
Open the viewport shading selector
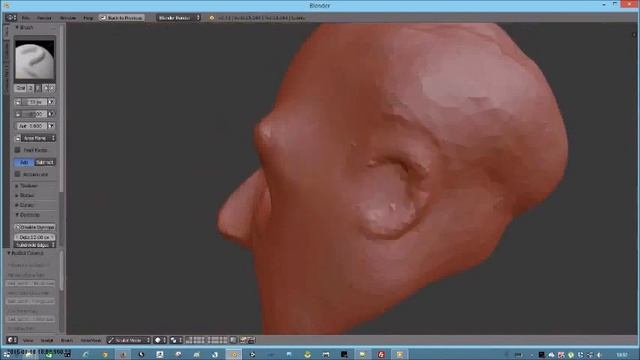(x=160, y=340)
